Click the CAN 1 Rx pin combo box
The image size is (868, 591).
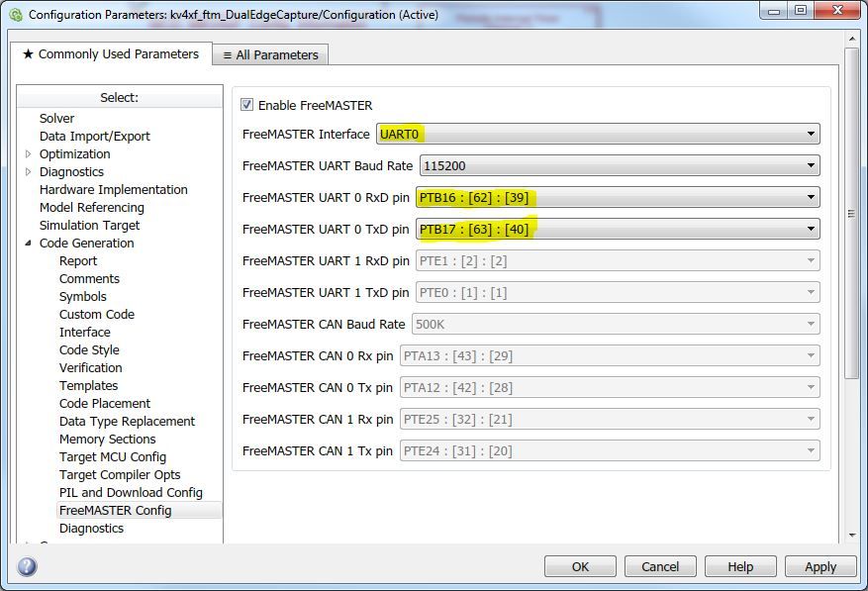coord(610,419)
